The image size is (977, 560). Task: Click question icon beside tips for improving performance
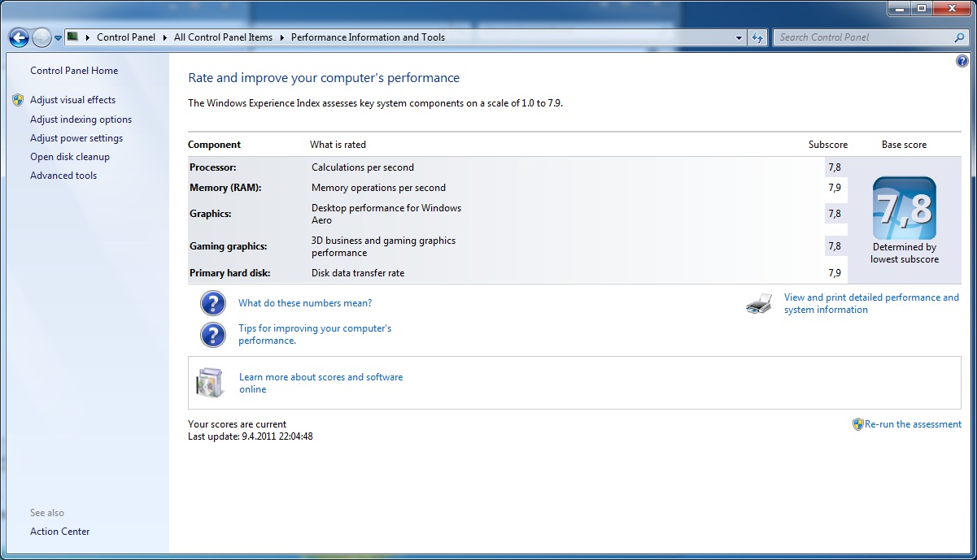click(212, 335)
